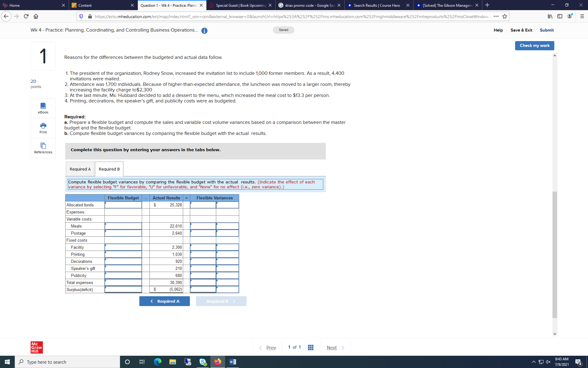This screenshot has width=588, height=368.
Task: Click the page vertical scrollbar thumb
Action: coord(555,255)
